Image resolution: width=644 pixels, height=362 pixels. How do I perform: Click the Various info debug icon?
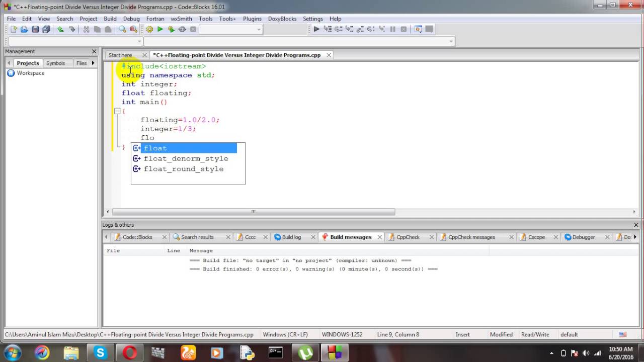tap(429, 29)
